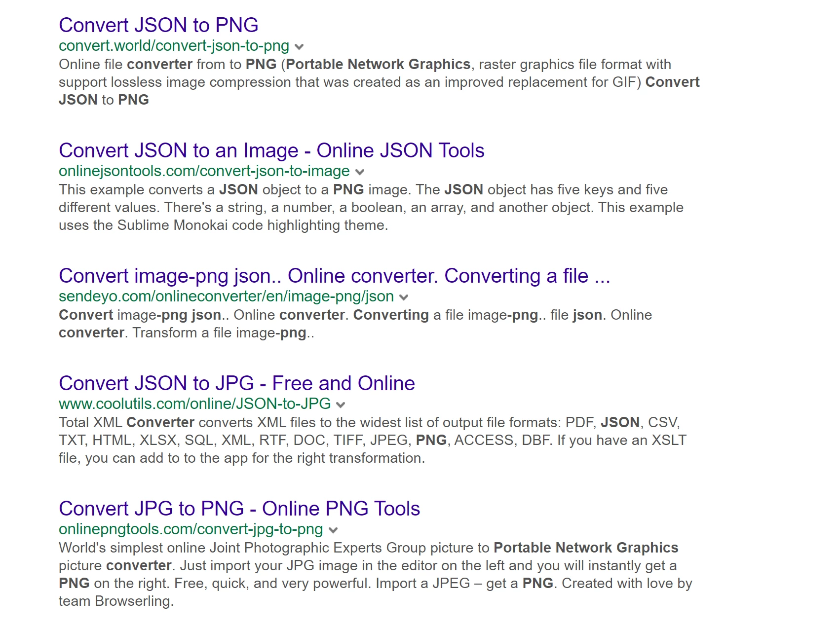Image resolution: width=840 pixels, height=627 pixels.
Task: Click the onlinepngtools.com/convert-jpg-to-png URL text
Action: [191, 529]
